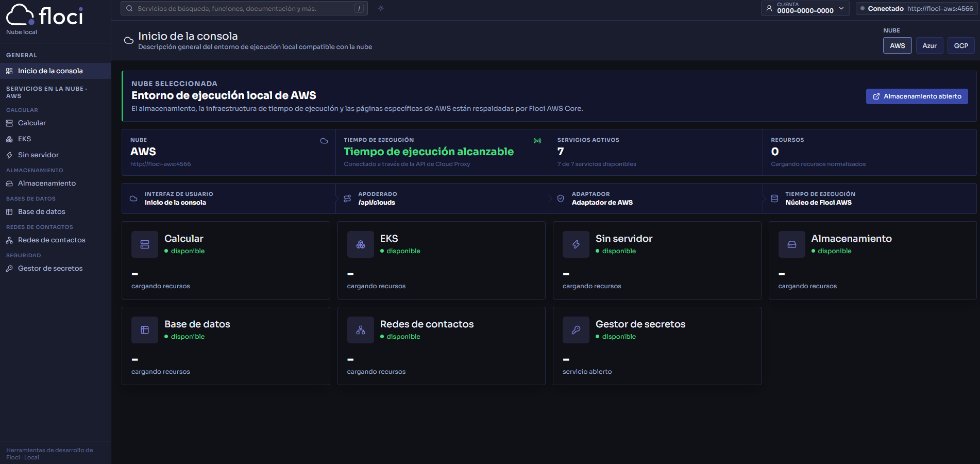Open Inicio de la consola in sidebar

55,71
